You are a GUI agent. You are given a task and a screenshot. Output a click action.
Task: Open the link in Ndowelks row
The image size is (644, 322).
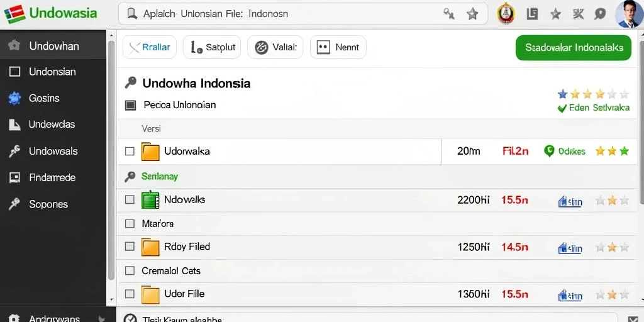pyautogui.click(x=570, y=201)
